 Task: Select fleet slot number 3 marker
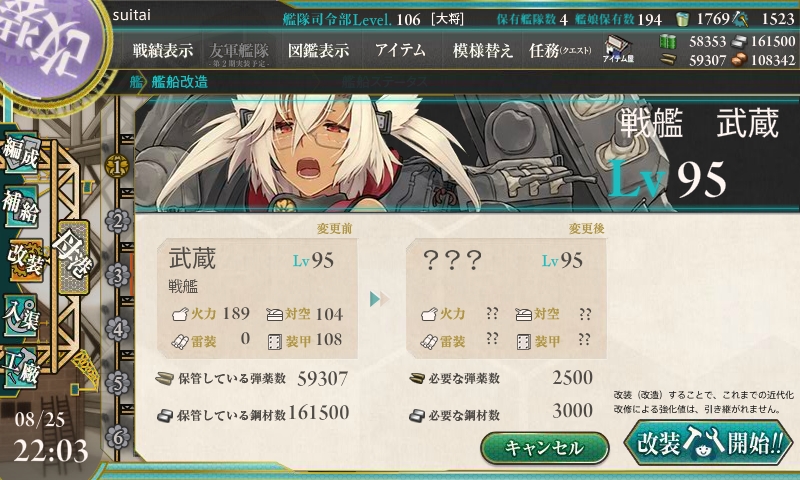pos(118,275)
